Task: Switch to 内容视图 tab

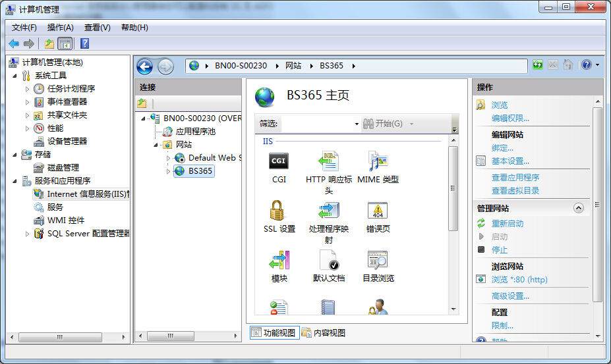Action: coord(324,333)
